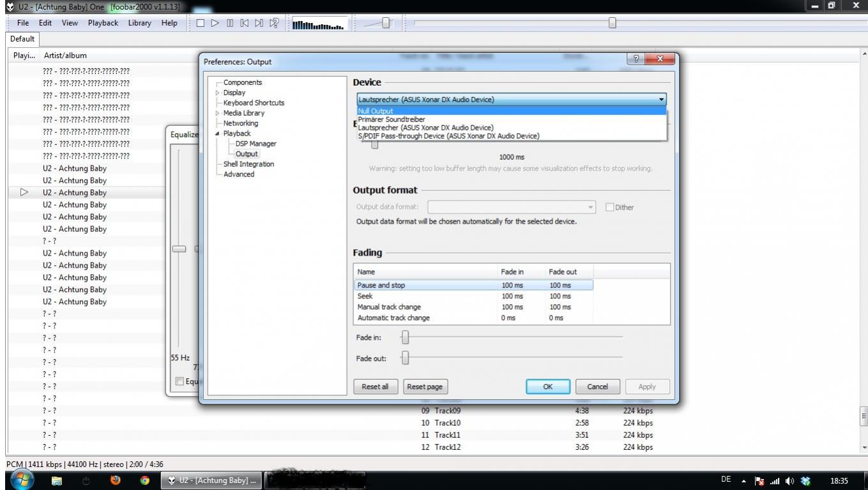Choose Primärer Soundtreiber in the device list
The height and width of the screenshot is (490, 868).
[x=511, y=119]
